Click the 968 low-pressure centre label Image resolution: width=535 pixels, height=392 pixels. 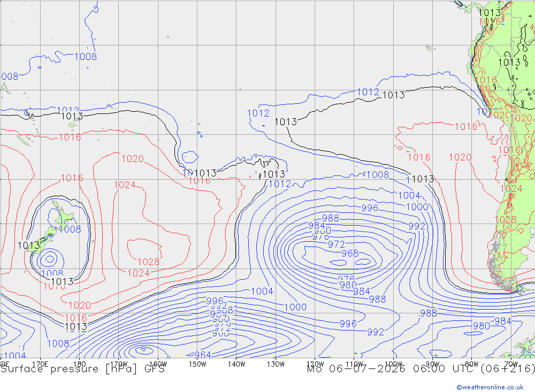tap(350, 253)
